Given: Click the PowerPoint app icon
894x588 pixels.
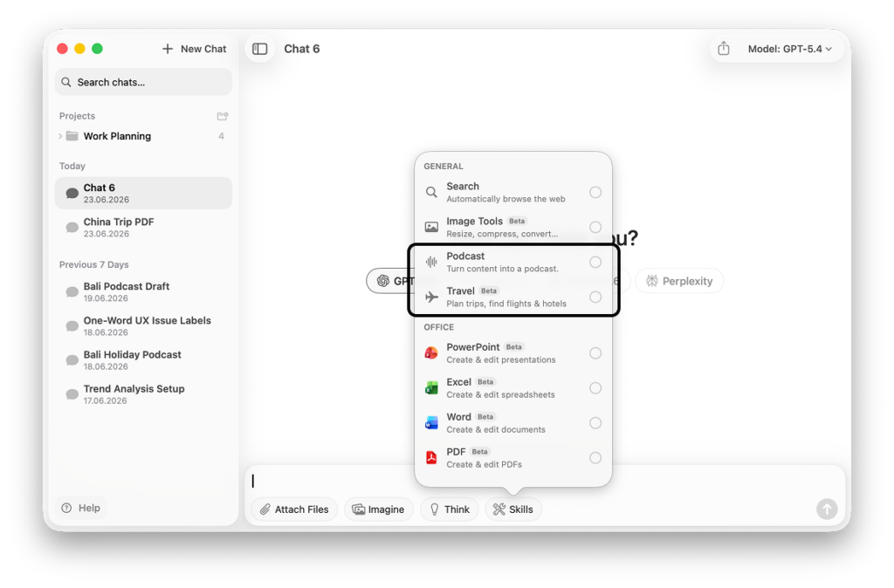Looking at the screenshot, I should coord(431,353).
